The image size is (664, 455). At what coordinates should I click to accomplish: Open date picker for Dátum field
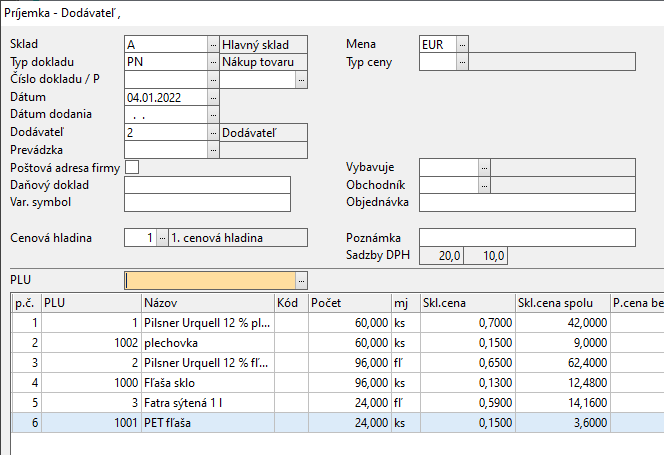(213, 98)
